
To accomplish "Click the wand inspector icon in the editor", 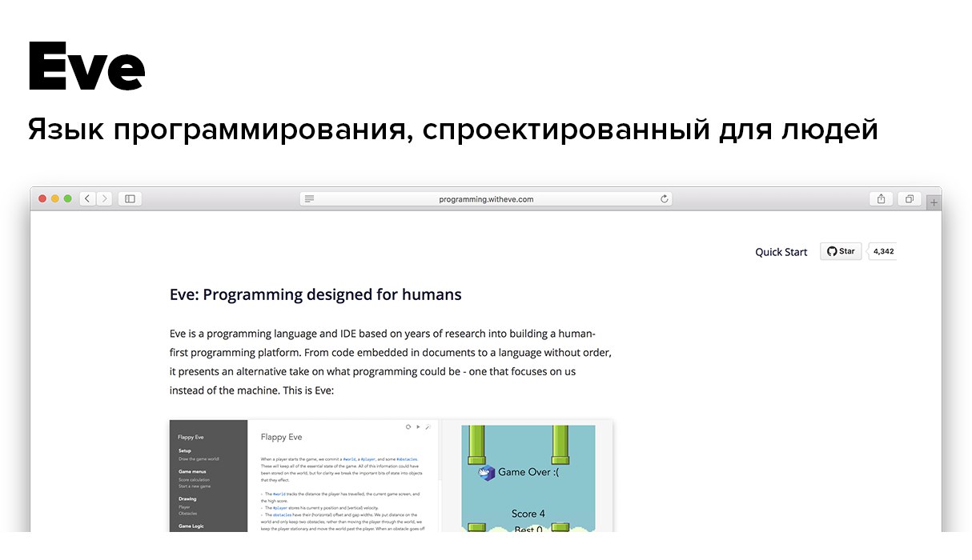I will 428,427.
